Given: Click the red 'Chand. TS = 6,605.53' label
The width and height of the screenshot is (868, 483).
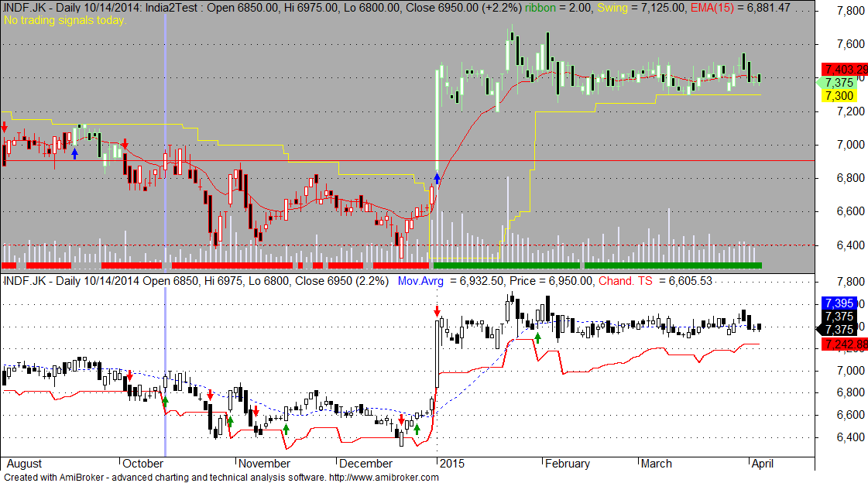Looking at the screenshot, I should [655, 281].
